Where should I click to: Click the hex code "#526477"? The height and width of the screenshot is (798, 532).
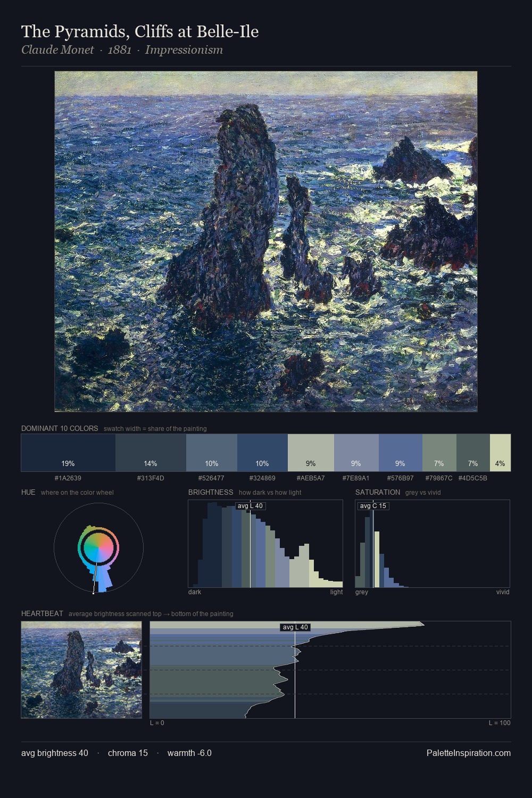(x=211, y=478)
